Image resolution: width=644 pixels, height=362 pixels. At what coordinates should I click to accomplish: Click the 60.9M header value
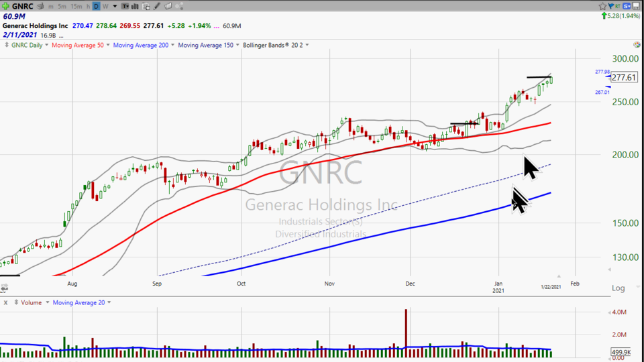(x=14, y=16)
